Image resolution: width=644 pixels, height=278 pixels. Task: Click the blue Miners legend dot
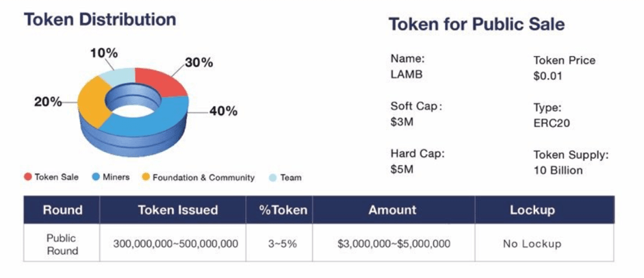tap(96, 177)
